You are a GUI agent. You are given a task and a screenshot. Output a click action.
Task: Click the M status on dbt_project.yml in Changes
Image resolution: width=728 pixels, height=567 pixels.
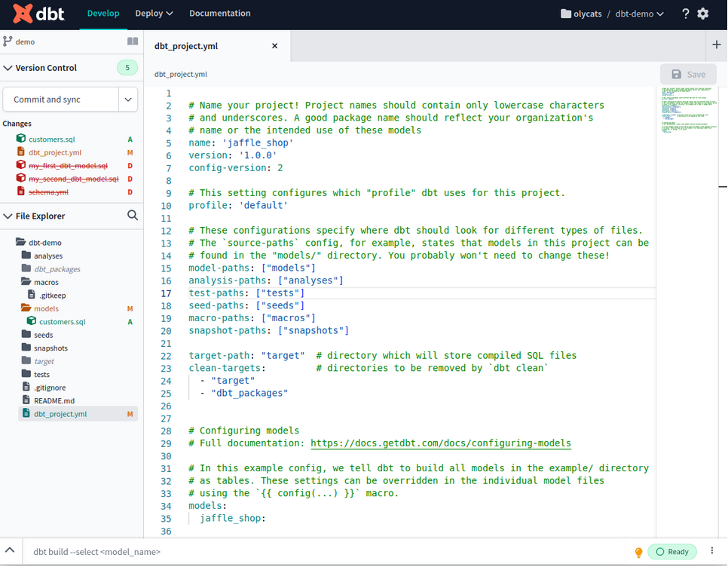(130, 152)
